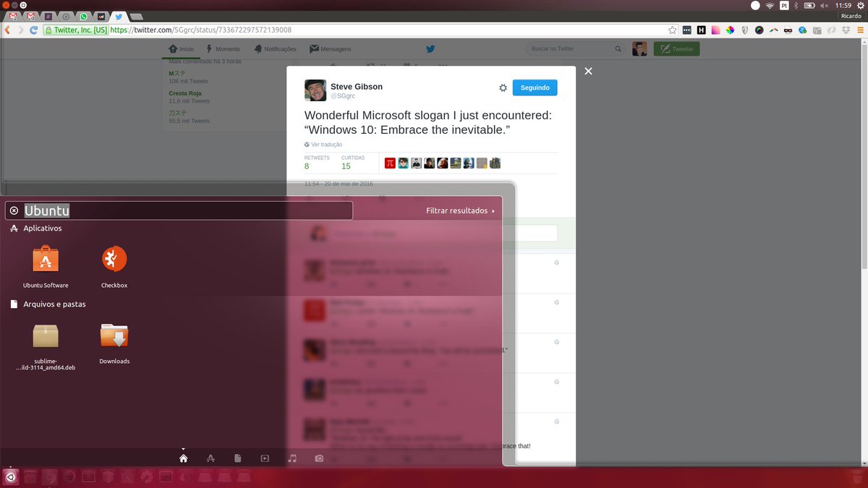
Task: Click the Dropbox extension icon
Action: (846, 30)
